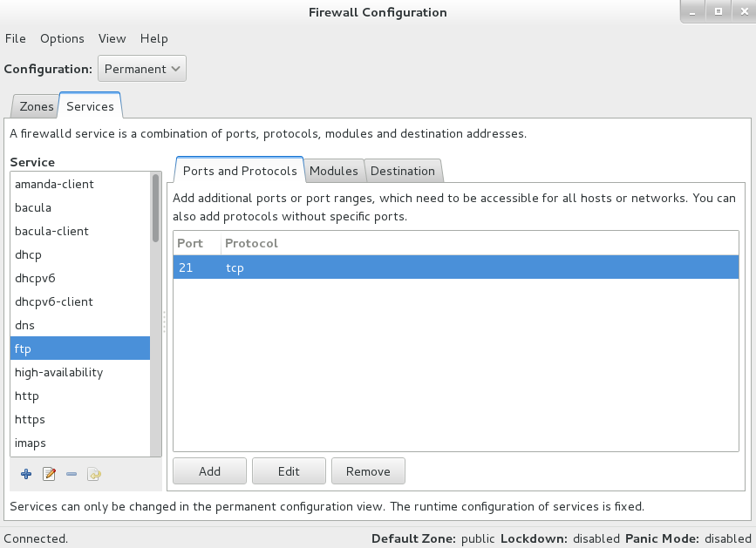Open the Destination tab

click(403, 171)
